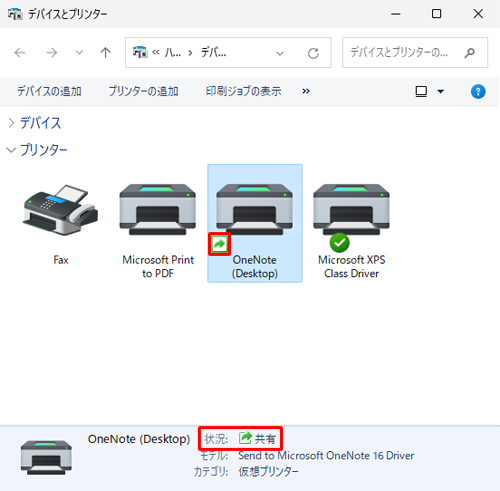Select Microsoft XPS Class Driver printer
The width and height of the screenshot is (500, 491).
[x=351, y=209]
